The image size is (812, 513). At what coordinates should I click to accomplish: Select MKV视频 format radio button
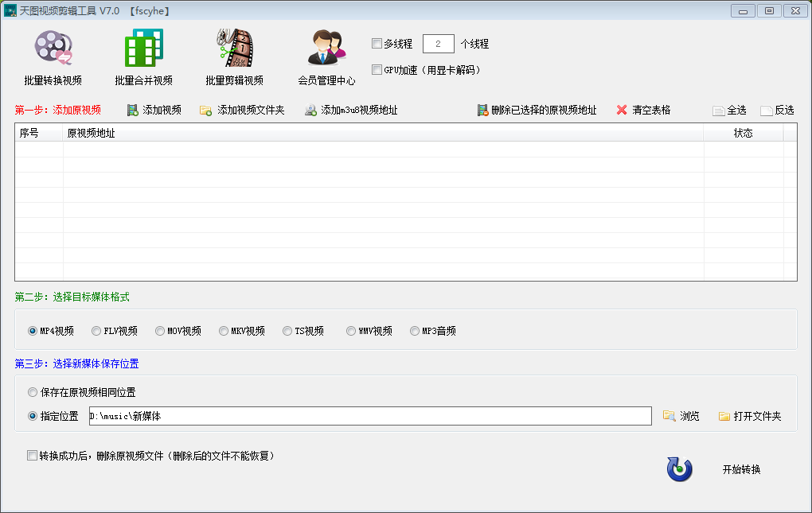coord(224,331)
